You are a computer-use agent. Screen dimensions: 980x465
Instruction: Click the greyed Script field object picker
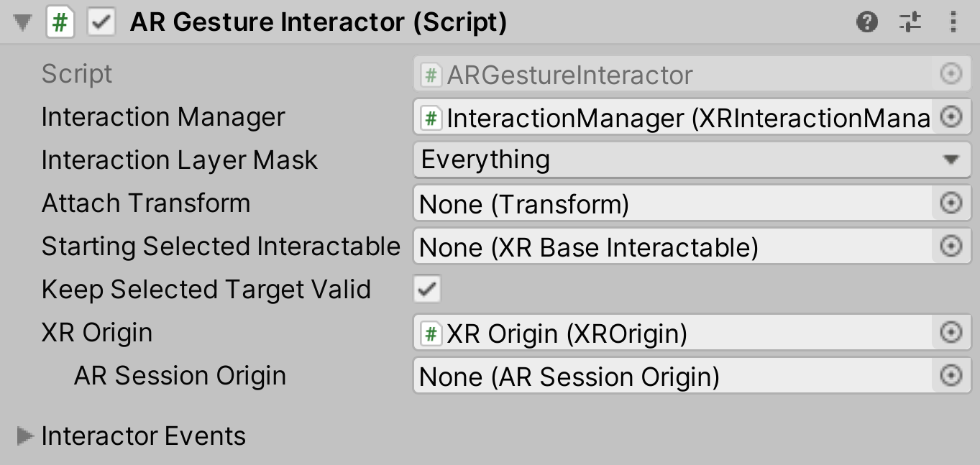click(951, 73)
